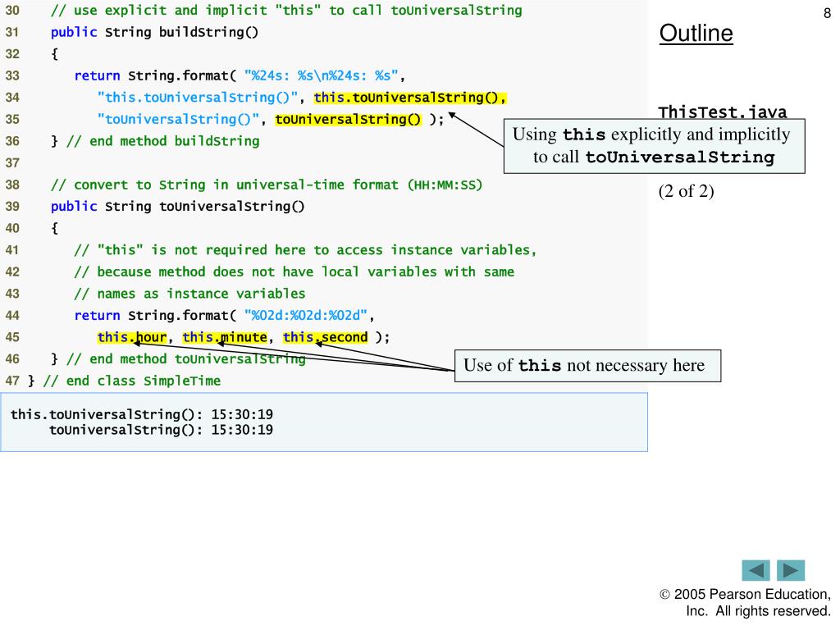Click output line 'this.toUniversalString(): 15:30:19'
The image size is (840, 630).
141,414
